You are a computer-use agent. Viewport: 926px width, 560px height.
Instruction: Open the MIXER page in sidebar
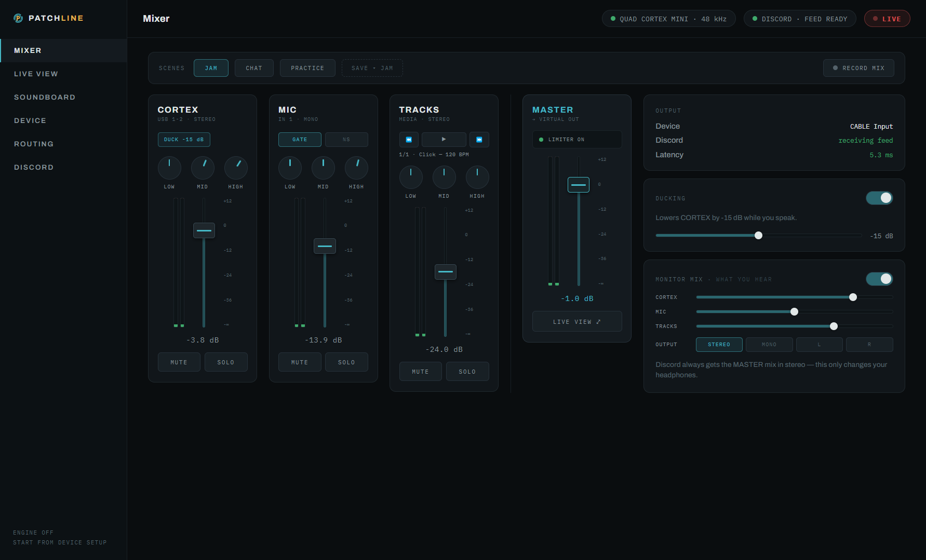[x=63, y=50]
